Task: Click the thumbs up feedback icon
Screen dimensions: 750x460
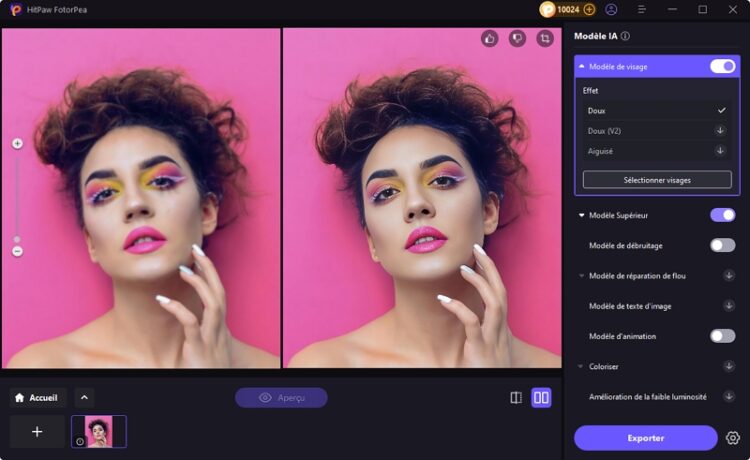Action: pyautogui.click(x=489, y=39)
